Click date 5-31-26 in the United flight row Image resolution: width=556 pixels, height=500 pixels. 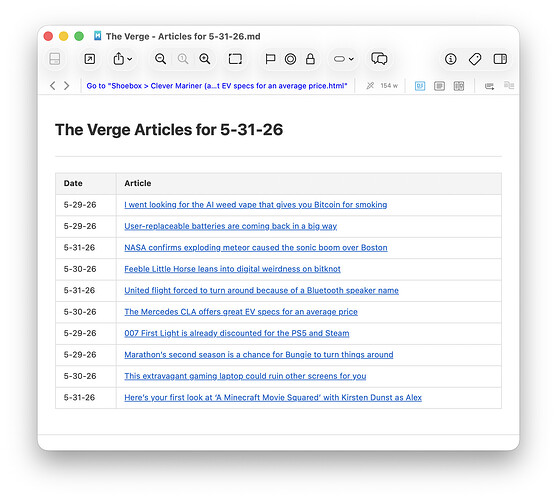pos(79,290)
